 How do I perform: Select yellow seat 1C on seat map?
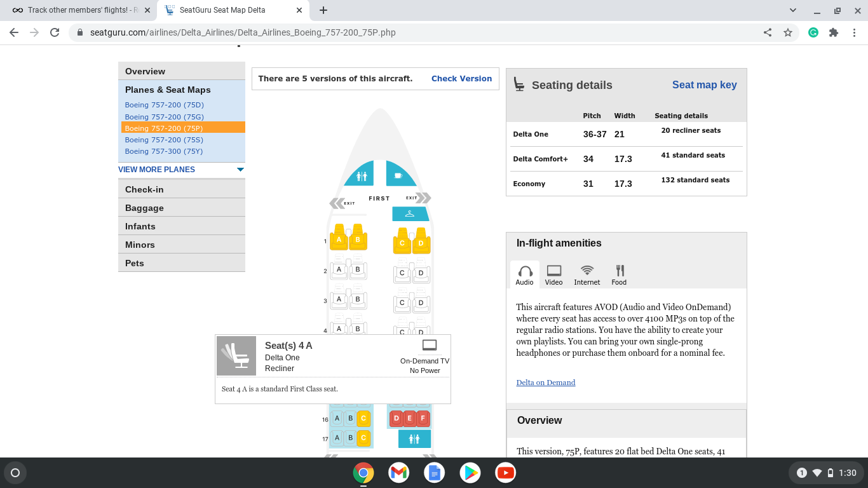pyautogui.click(x=402, y=241)
